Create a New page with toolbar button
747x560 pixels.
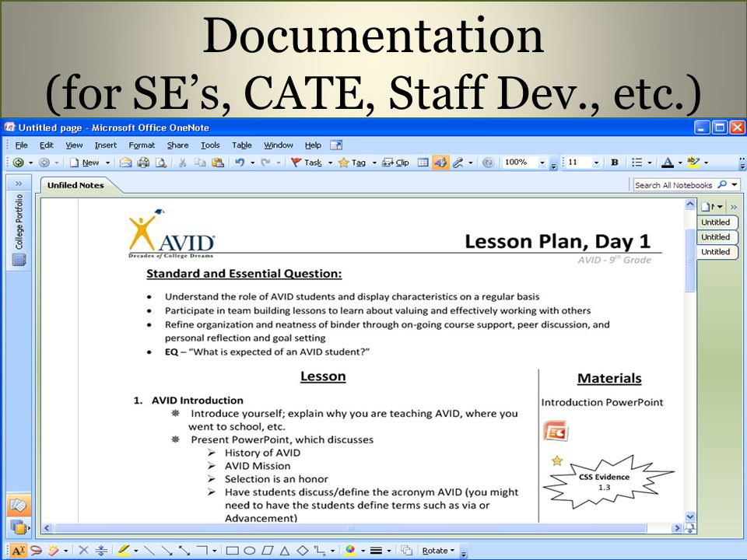click(x=84, y=163)
